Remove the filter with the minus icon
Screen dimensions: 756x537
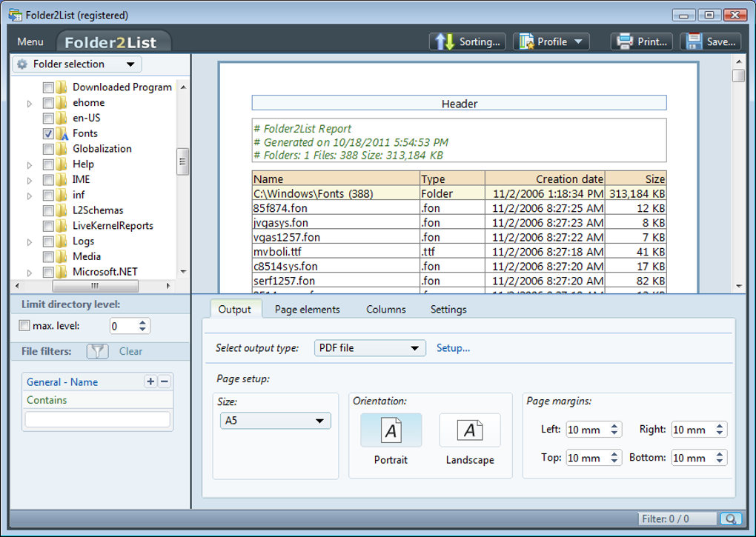coord(165,381)
